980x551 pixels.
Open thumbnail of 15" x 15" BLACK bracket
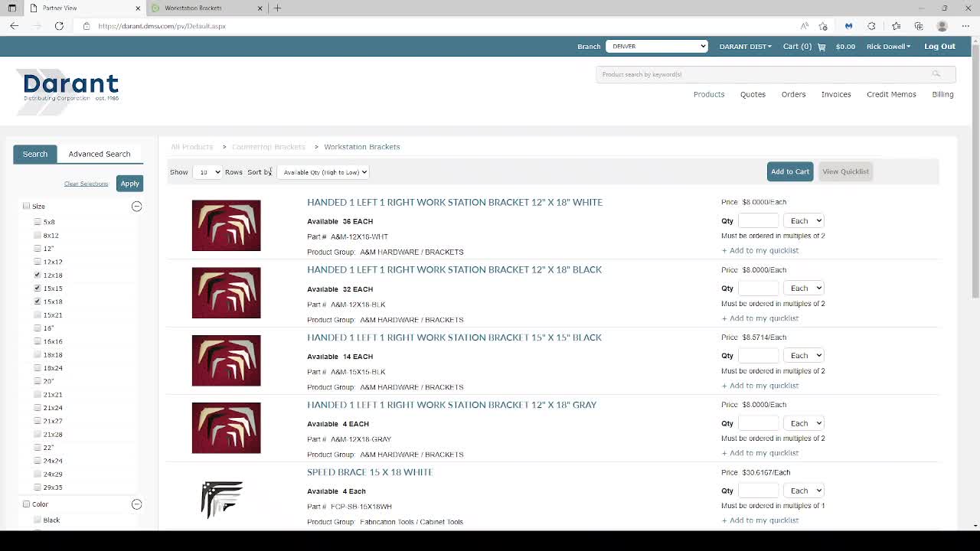(x=226, y=360)
